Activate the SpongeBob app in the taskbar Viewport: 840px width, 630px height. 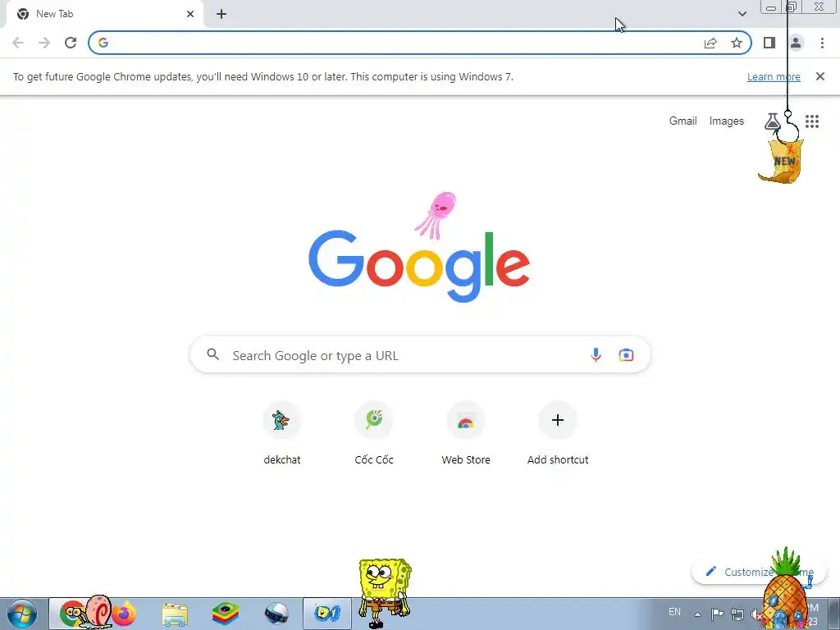326,614
